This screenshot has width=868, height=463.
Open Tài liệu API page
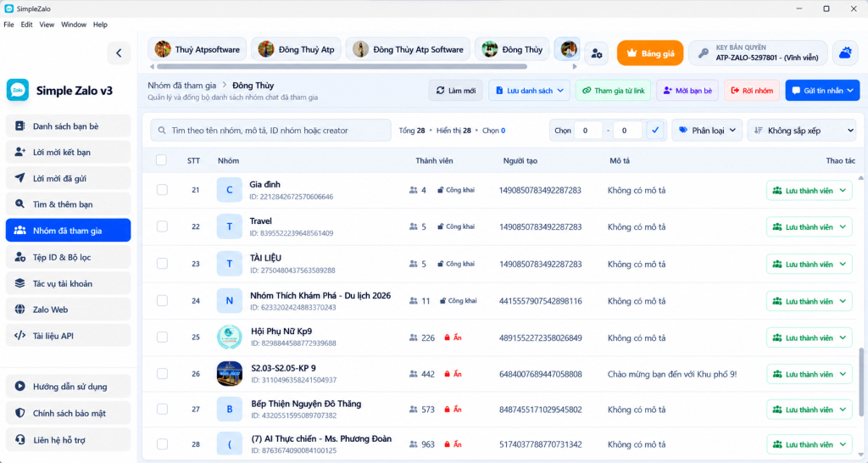[x=68, y=336]
